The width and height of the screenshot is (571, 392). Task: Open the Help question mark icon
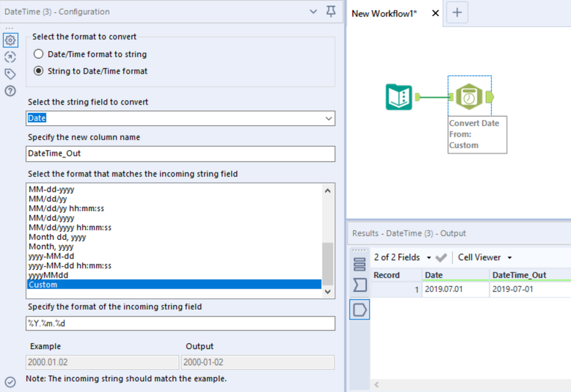point(10,91)
